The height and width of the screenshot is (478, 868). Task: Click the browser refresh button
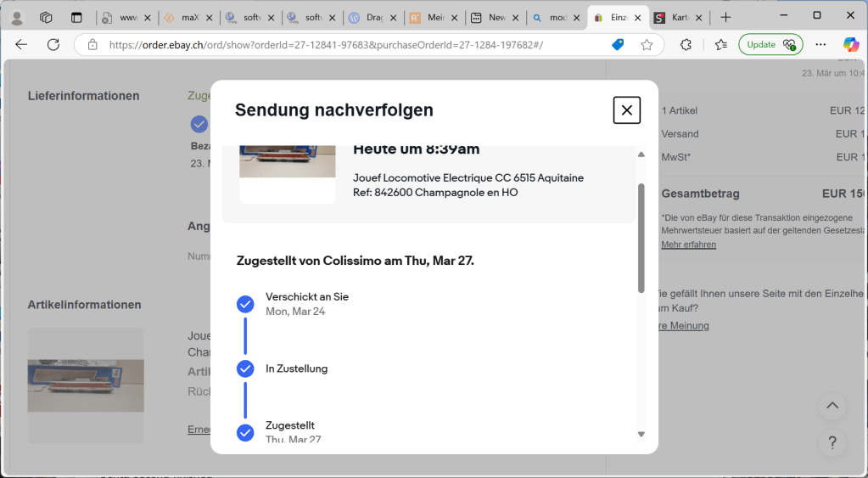point(53,45)
